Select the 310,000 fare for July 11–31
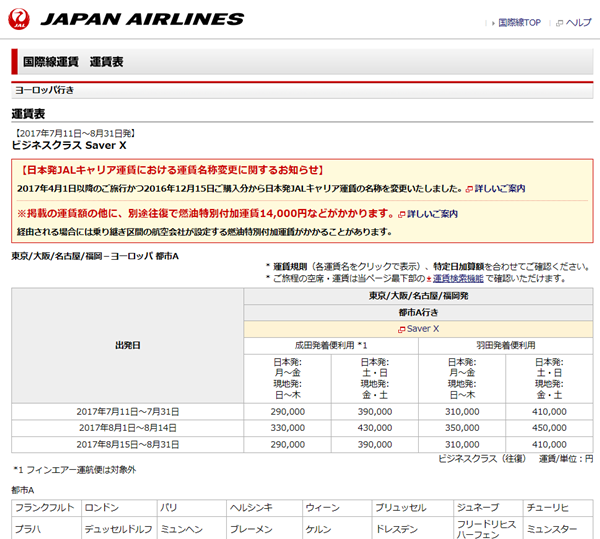This screenshot has height=539, width=600. point(462,412)
